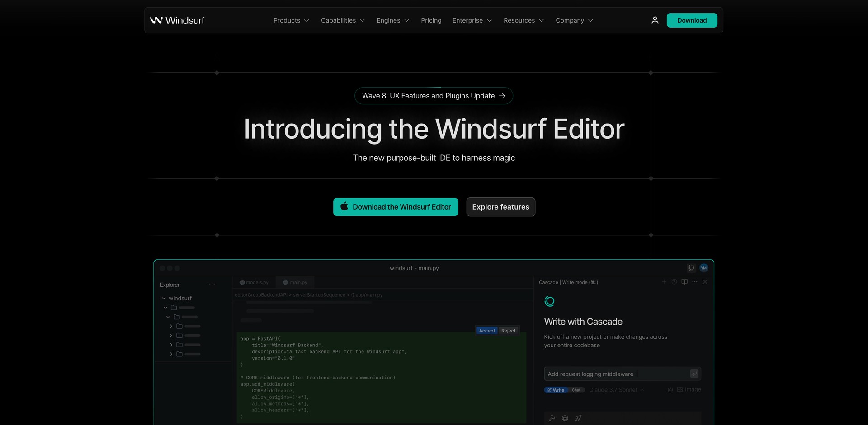Click the Python icon on models.py tab
The height and width of the screenshot is (425, 868).
242,282
